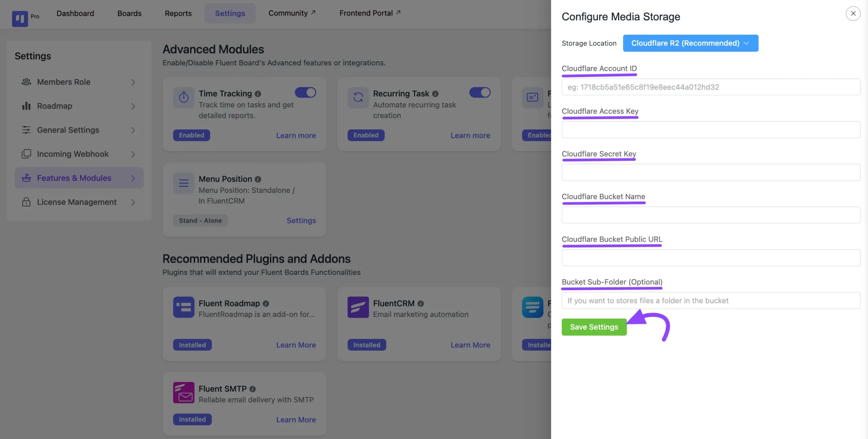Screen dimensions: 868x439
Task: Click the License Management lock icon
Action: point(26,202)
